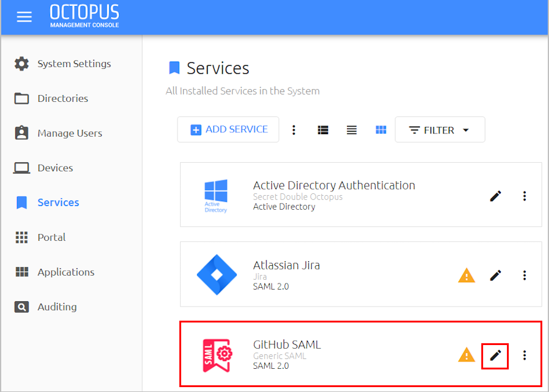This screenshot has width=549, height=392.
Task: Open the more options menu beside ADD SERVICE
Action: click(294, 130)
